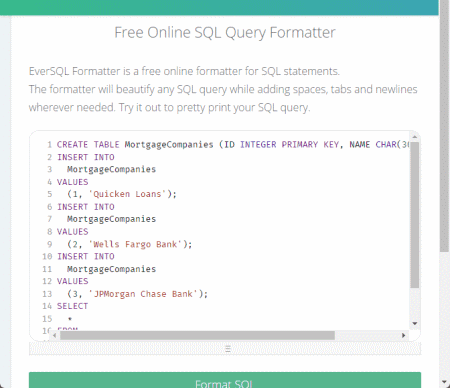Click MortgageCompanies on line 11

(x=111, y=269)
